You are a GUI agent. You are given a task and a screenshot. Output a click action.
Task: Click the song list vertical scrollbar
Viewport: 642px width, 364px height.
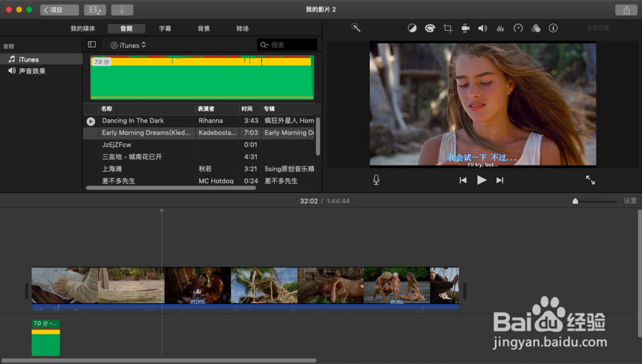click(x=318, y=136)
